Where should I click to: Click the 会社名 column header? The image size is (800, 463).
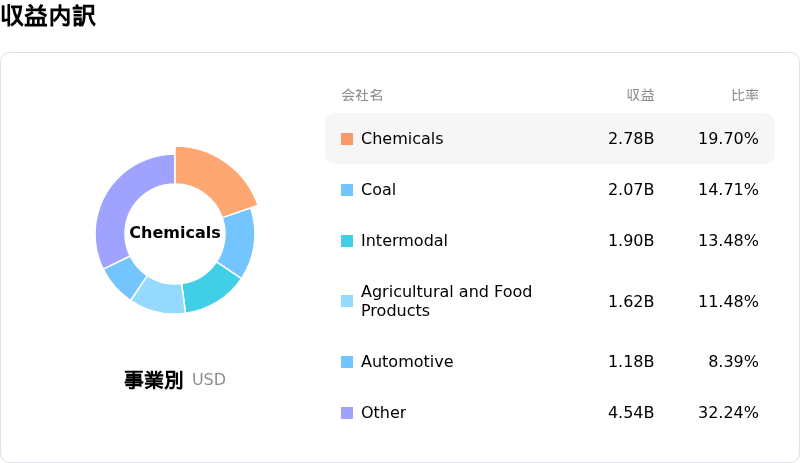pos(362,95)
